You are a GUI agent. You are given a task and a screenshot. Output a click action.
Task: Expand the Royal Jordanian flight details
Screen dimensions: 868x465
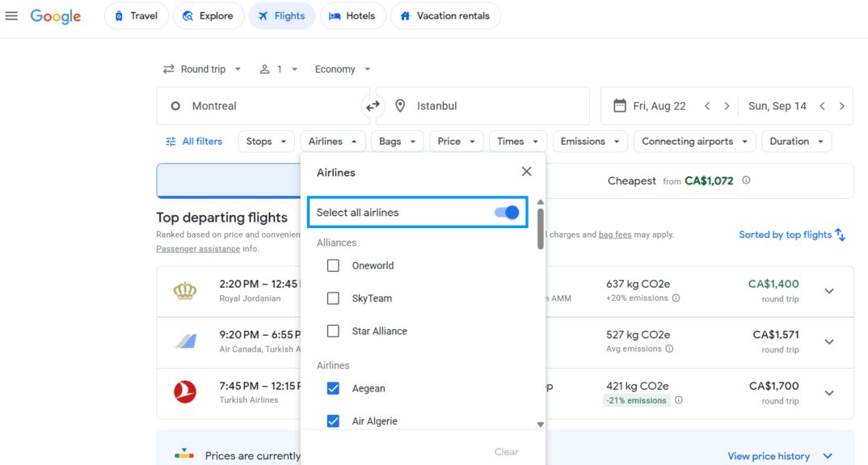[828, 291]
